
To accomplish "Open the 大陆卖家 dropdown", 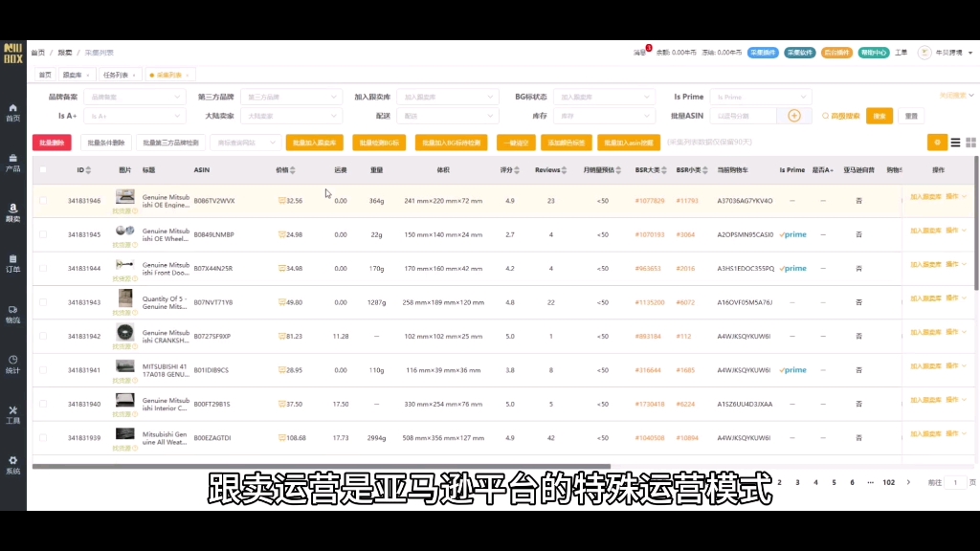I will click(x=291, y=116).
